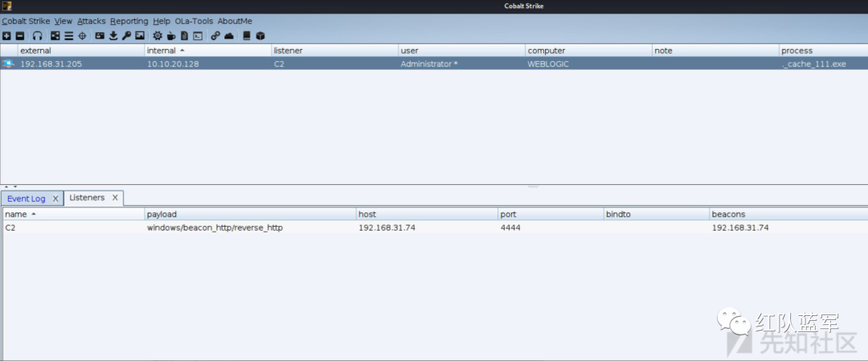Click internal address 10.10.20.128
868x361 pixels.
[173, 64]
